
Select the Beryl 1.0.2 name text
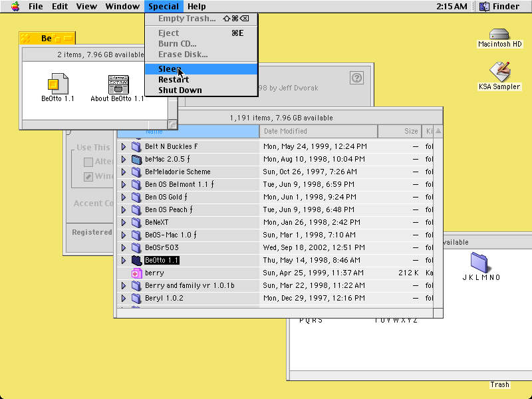click(x=164, y=298)
